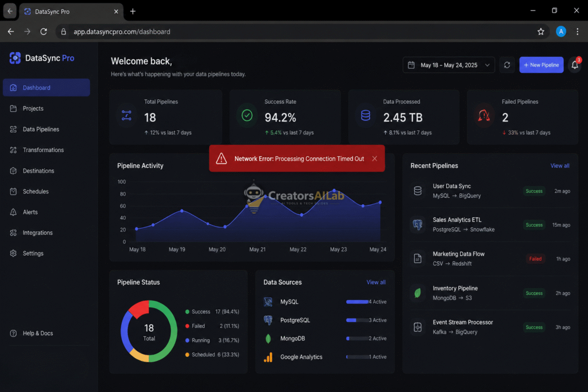This screenshot has height=392, width=588.
Task: Open the Marketing Data Flow pipeline
Action: (x=490, y=259)
